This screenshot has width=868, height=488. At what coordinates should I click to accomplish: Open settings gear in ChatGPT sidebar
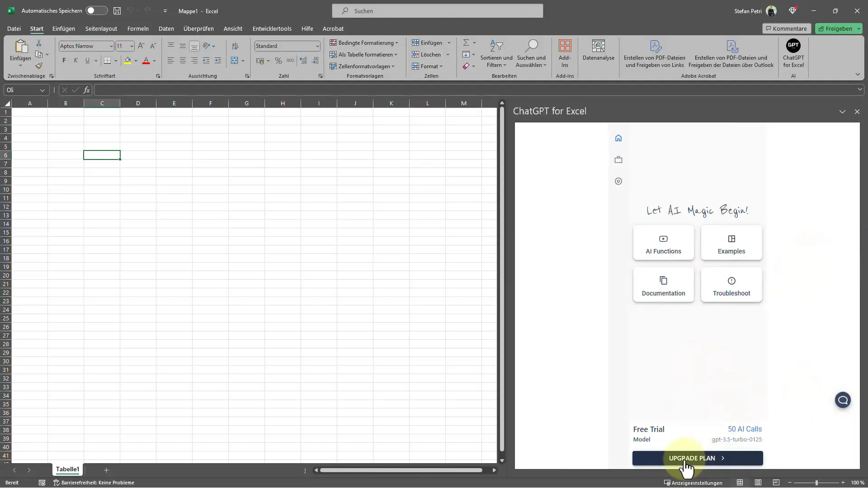(618, 181)
